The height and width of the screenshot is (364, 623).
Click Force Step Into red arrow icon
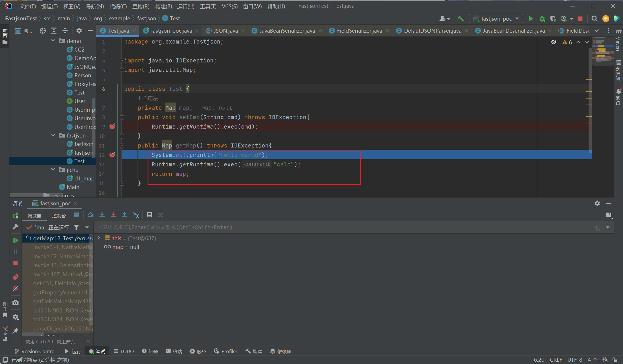click(x=113, y=215)
